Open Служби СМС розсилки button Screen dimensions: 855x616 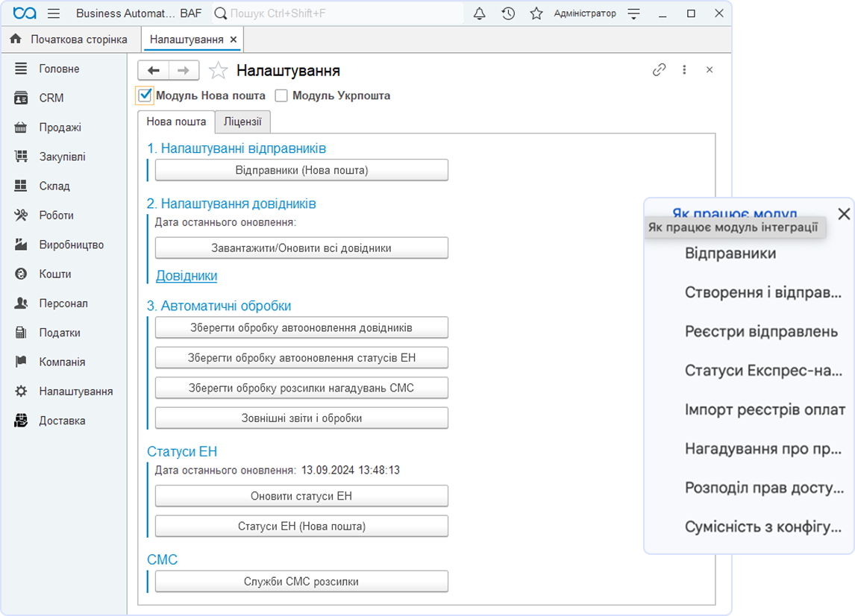click(301, 582)
